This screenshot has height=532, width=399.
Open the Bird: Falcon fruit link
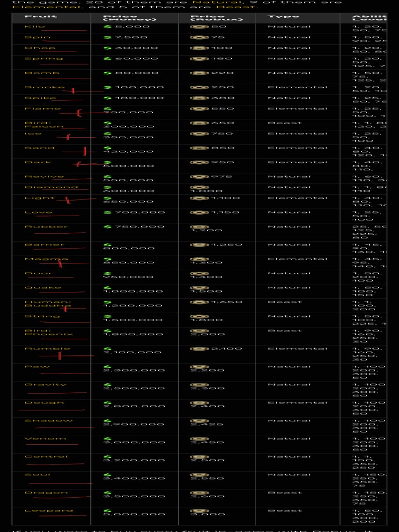click(44, 125)
